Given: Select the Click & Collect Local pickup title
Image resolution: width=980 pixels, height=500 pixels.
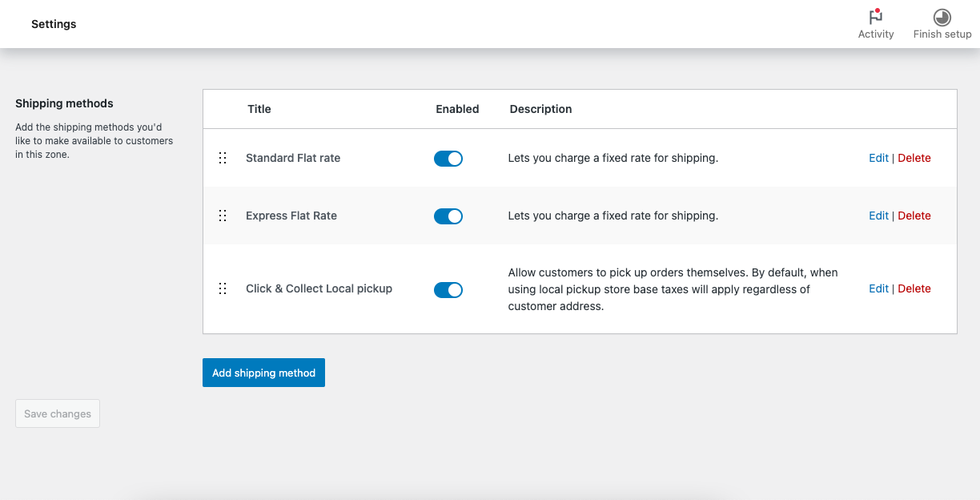Looking at the screenshot, I should click(x=319, y=288).
